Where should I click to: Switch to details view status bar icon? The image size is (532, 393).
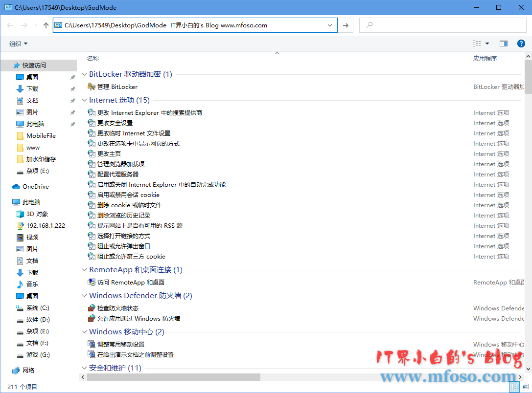pos(515,387)
